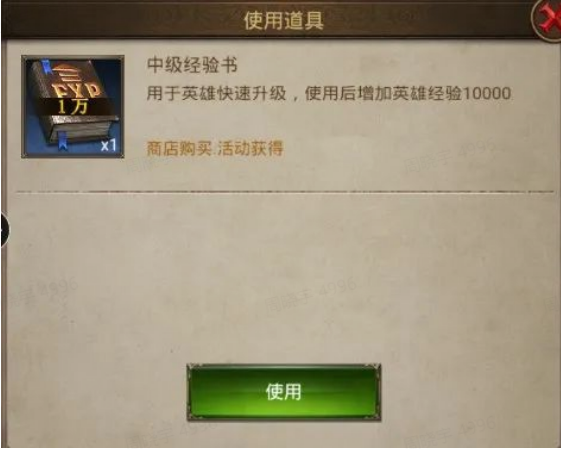This screenshot has width=561, height=449.
Task: Select the 1万 label on the book
Action: [73, 107]
